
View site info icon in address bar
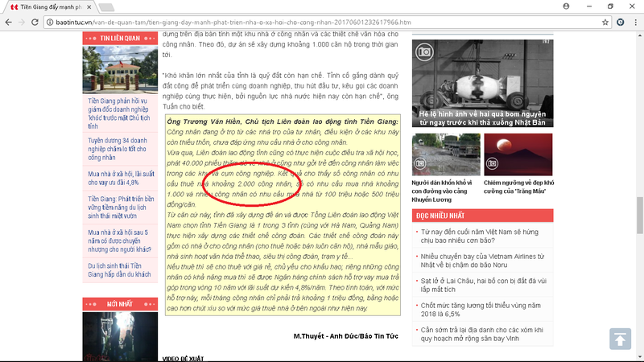pos(50,23)
